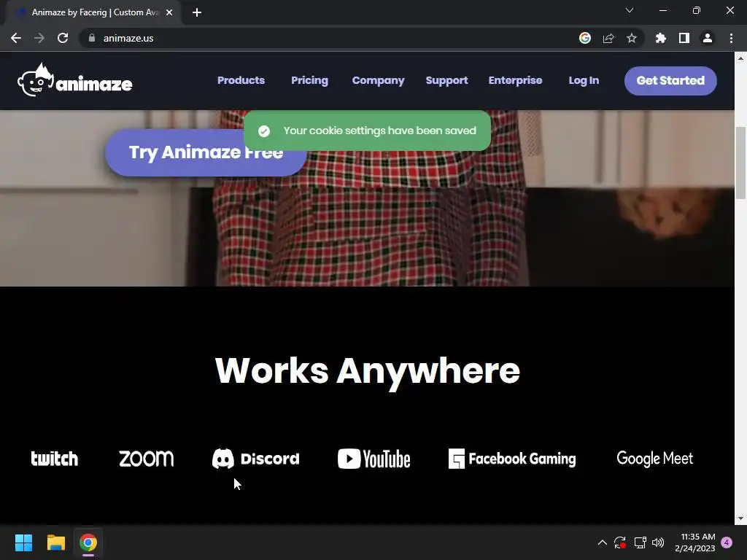
Task: Click the Works Anywhere heading
Action: point(368,371)
